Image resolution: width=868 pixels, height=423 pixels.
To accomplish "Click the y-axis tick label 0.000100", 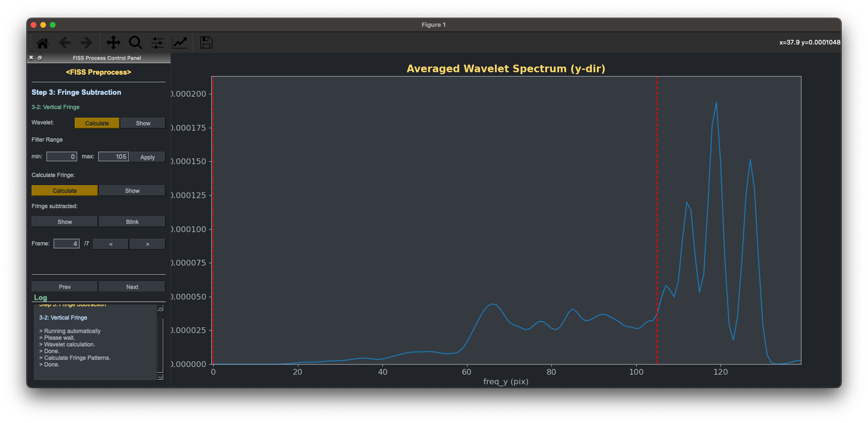I will click(x=189, y=229).
